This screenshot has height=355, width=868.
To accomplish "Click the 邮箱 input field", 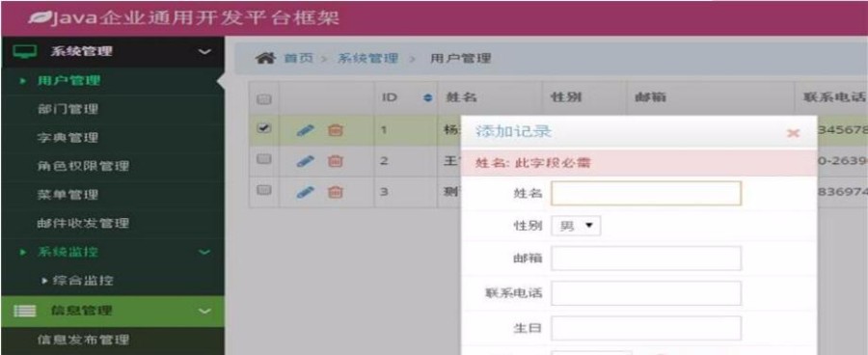I will [646, 259].
